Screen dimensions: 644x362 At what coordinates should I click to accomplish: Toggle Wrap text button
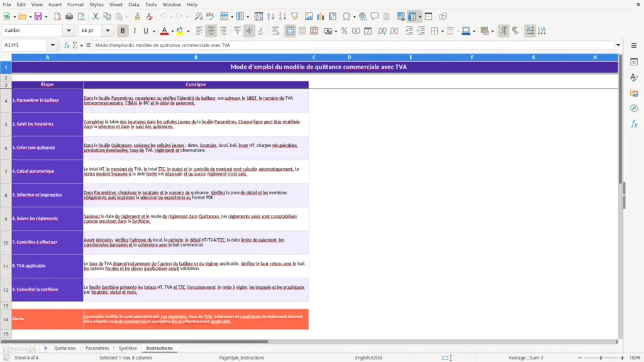pyautogui.click(x=275, y=31)
